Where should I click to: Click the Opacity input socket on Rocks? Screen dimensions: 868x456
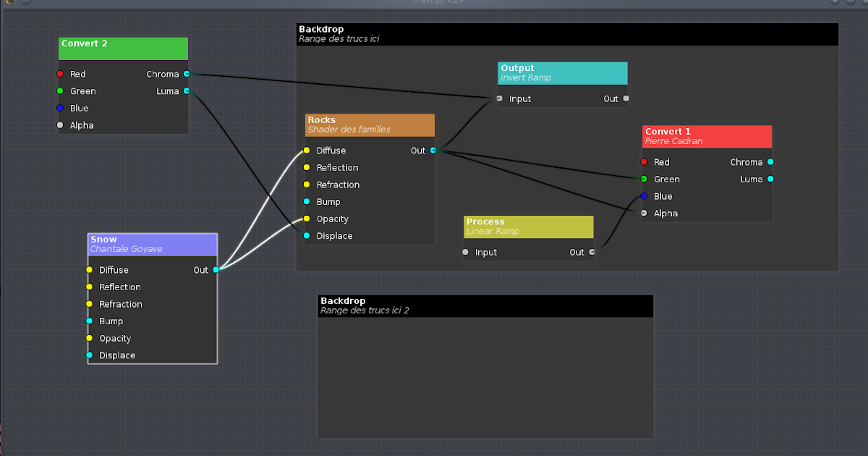(307, 219)
